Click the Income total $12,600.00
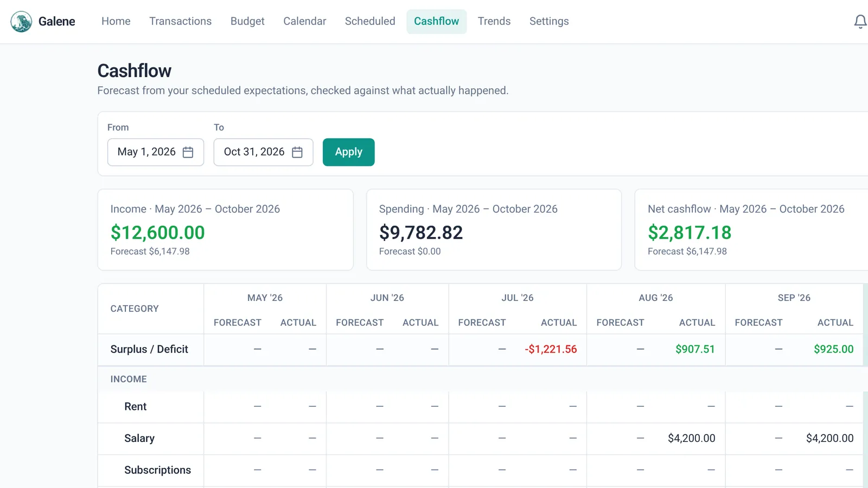Viewport: 868px width, 488px height. tap(158, 233)
